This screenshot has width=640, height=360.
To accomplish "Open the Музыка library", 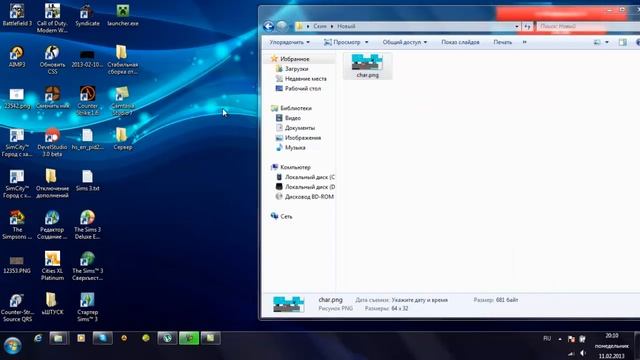I will 295,148.
